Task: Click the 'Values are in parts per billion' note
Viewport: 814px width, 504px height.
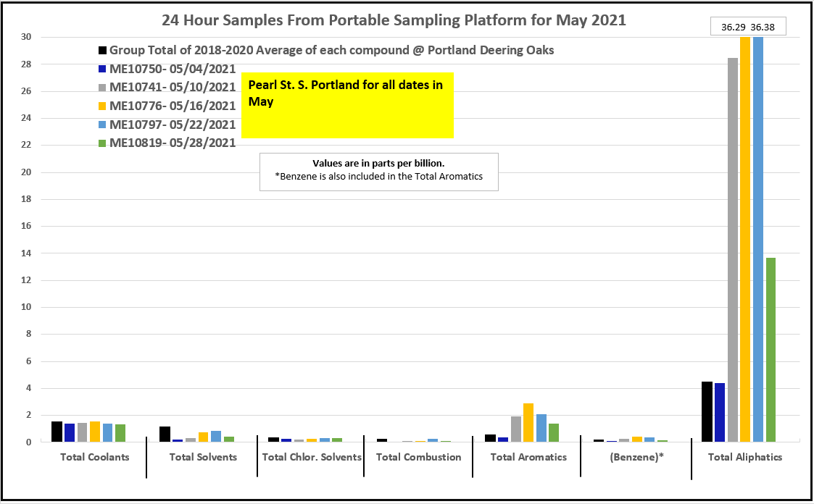Action: click(378, 171)
